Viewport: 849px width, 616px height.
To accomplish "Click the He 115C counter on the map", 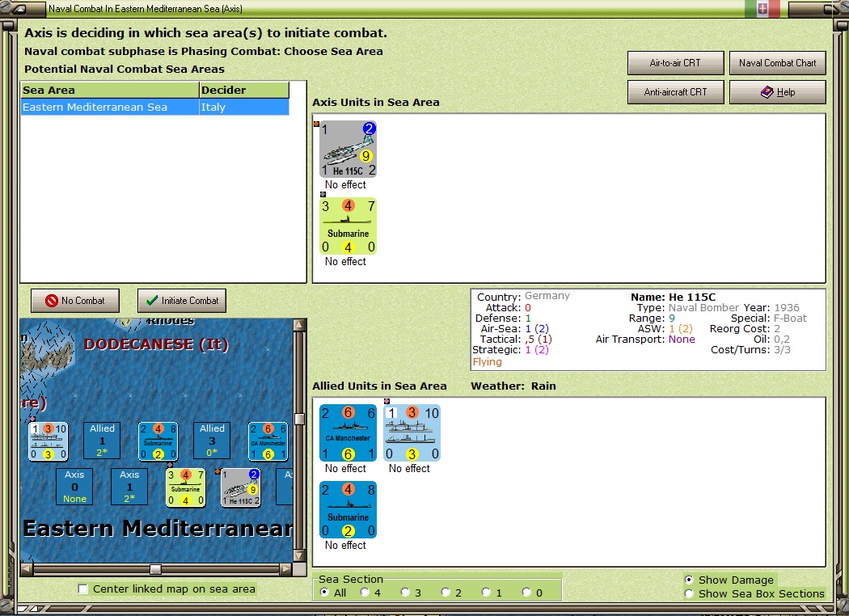I will (241, 487).
